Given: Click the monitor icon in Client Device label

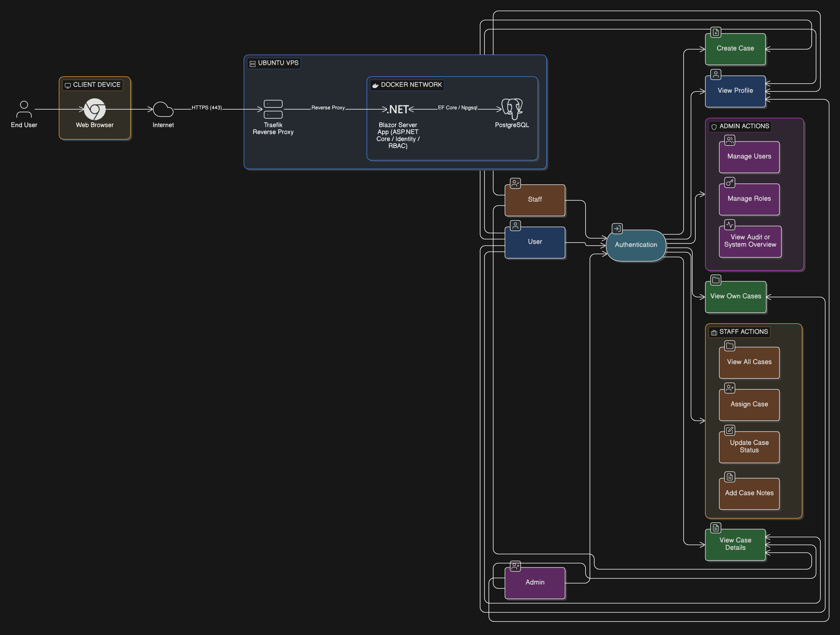Looking at the screenshot, I should point(68,85).
